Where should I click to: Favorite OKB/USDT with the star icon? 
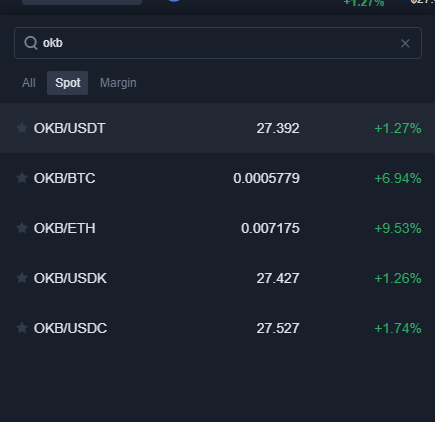(x=22, y=128)
